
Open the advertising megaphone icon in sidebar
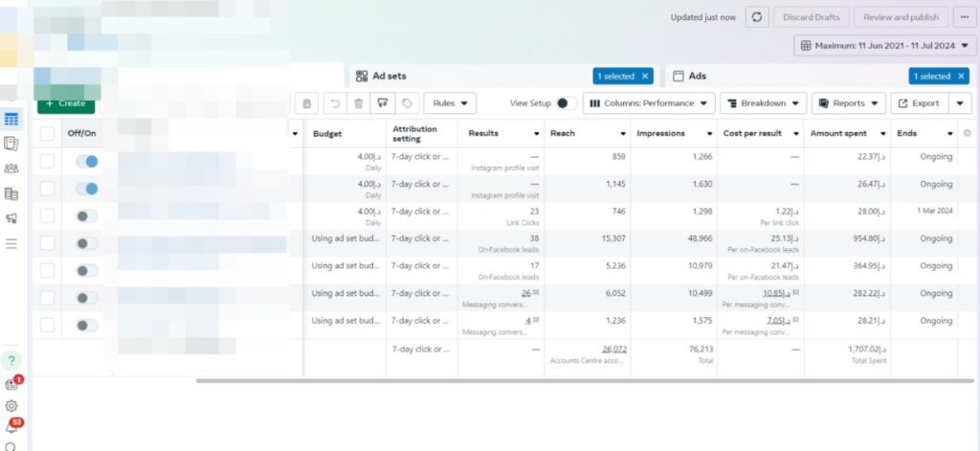point(11,218)
